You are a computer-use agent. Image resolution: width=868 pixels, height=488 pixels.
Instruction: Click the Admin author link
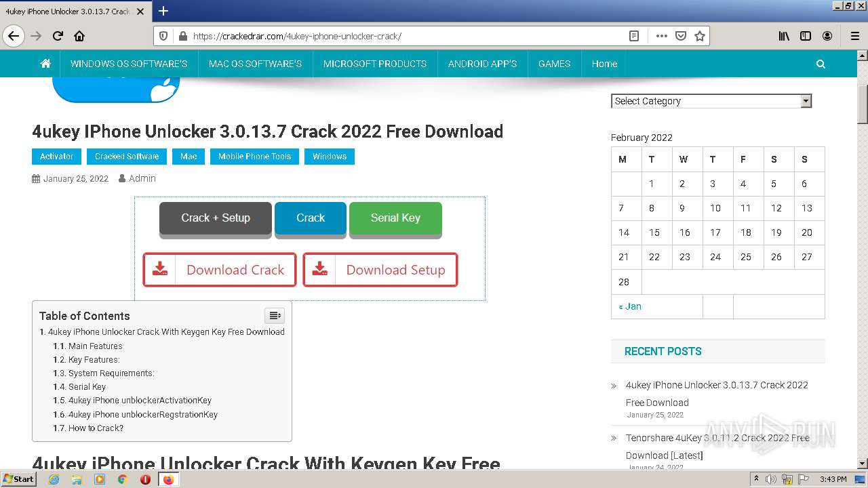(x=142, y=178)
